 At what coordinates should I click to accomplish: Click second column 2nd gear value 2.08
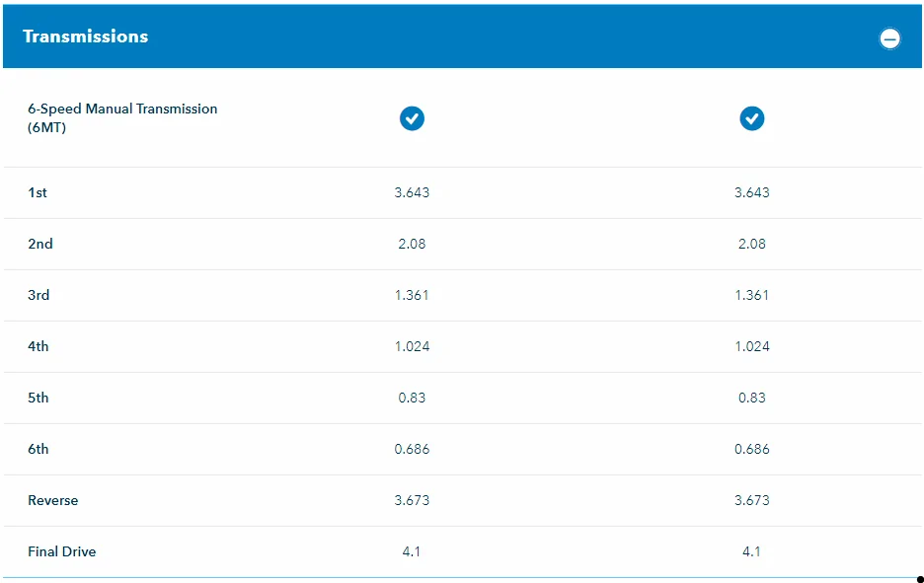coord(752,244)
